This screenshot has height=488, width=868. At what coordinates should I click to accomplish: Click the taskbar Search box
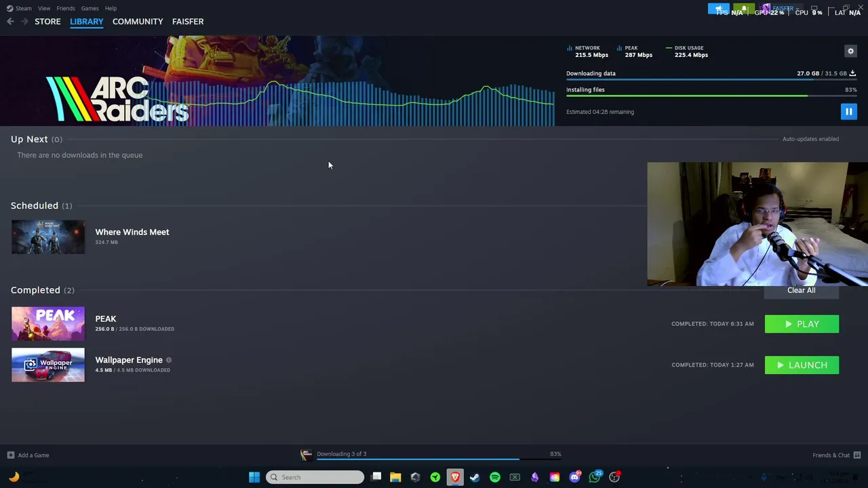(315, 477)
